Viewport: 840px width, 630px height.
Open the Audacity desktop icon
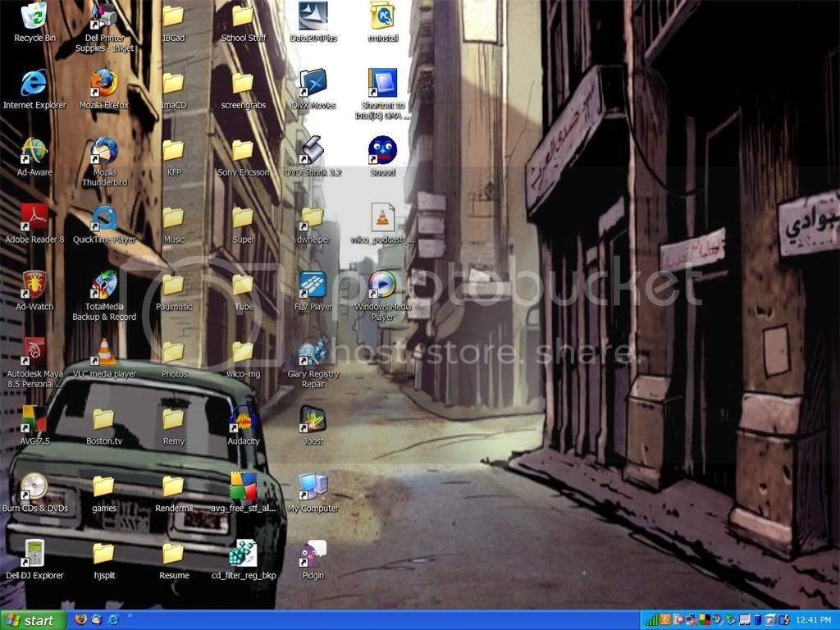(243, 420)
